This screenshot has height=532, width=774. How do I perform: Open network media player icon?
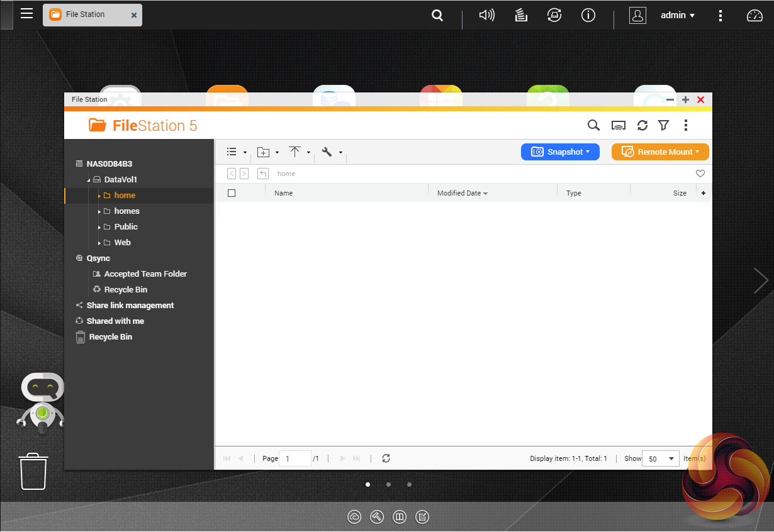click(619, 125)
